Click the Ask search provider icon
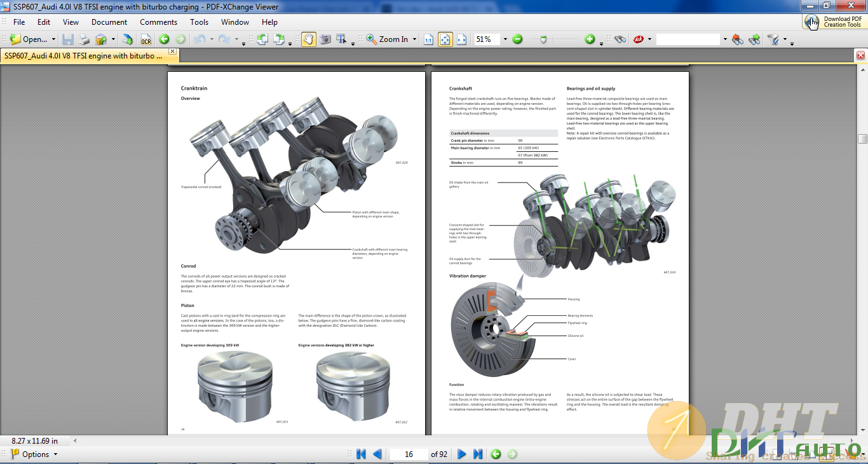 [639, 39]
